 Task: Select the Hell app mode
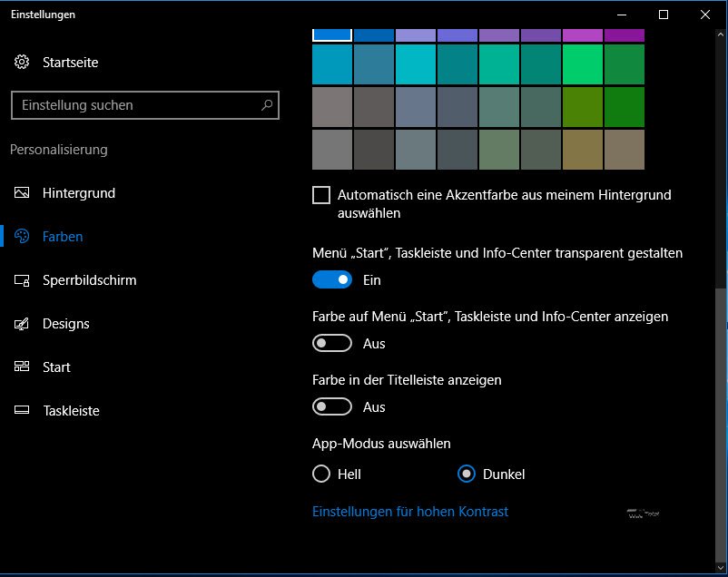(x=321, y=474)
